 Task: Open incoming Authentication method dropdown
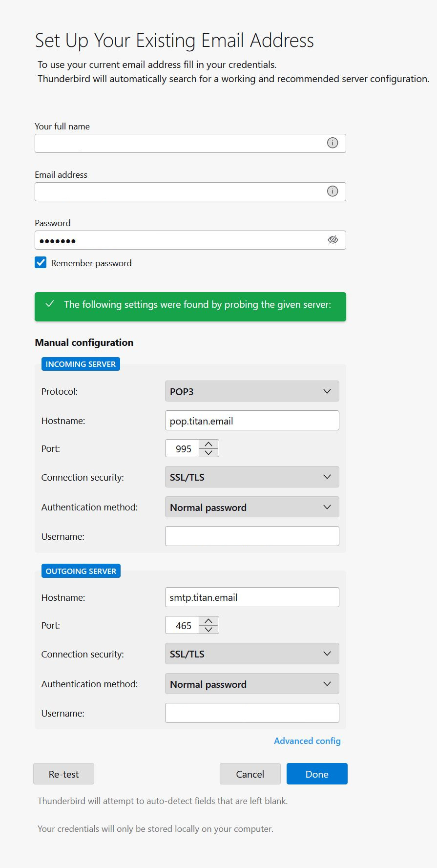(252, 507)
